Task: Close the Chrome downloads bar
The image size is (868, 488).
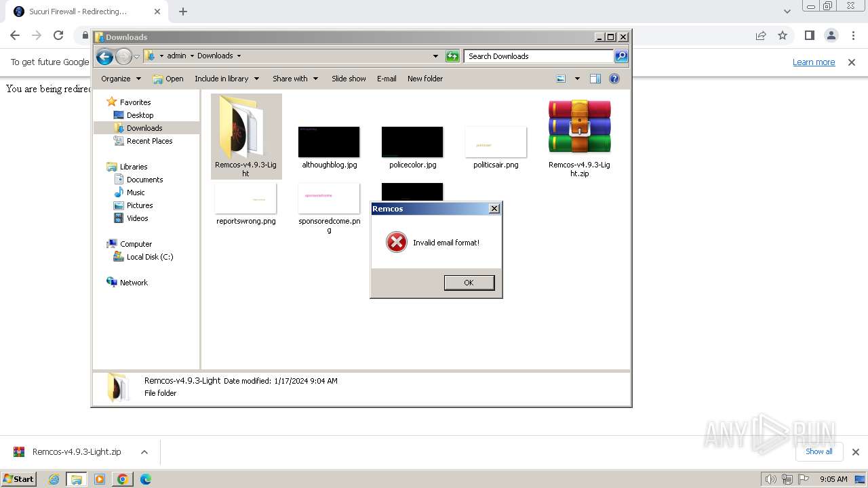Action: tap(855, 452)
